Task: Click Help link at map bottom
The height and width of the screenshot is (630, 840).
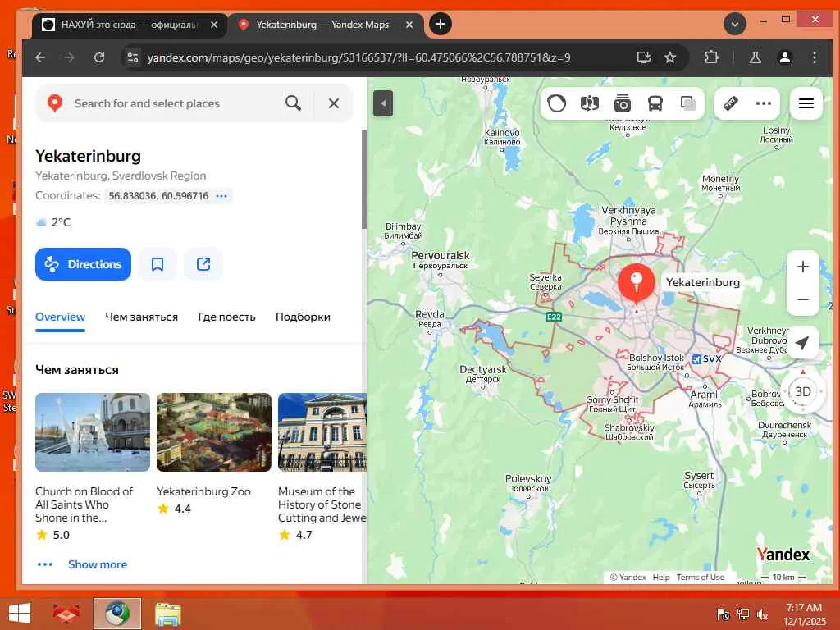Action: [x=661, y=577]
